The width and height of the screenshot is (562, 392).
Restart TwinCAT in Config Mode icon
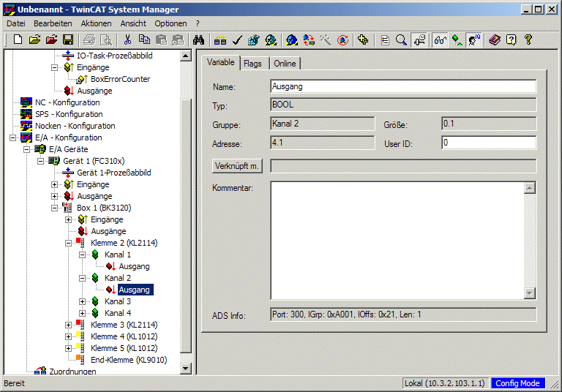click(292, 39)
